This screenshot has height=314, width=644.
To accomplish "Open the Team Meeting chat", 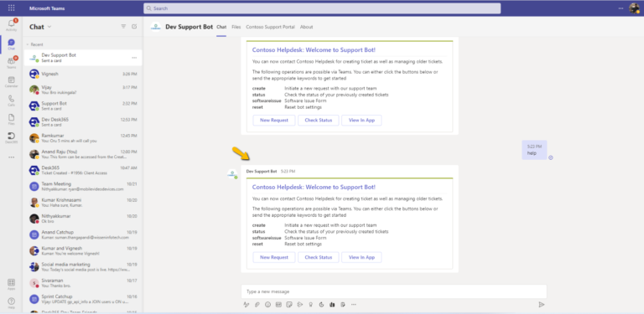I will [83, 186].
